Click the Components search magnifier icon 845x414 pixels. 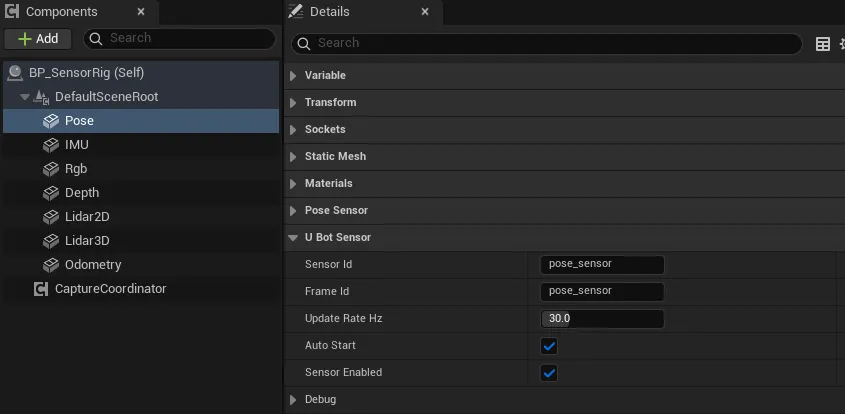(x=96, y=38)
